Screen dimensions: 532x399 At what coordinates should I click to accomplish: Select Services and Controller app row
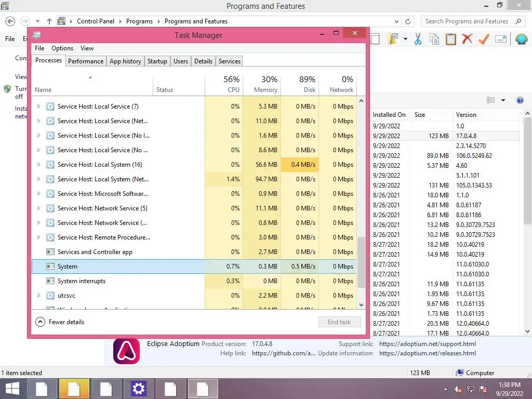[x=194, y=252]
